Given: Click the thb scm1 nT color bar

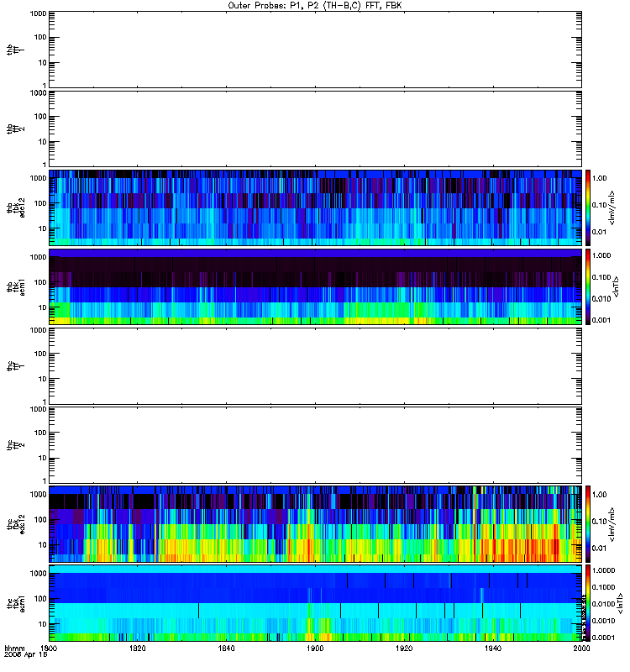Looking at the screenshot, I should tap(588, 286).
